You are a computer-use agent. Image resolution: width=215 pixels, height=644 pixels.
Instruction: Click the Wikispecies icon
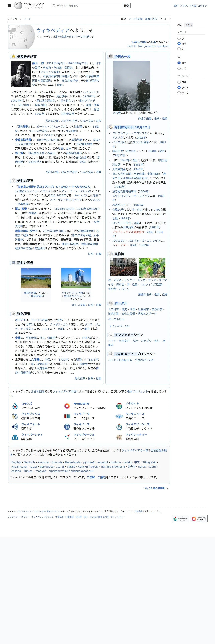119,426
